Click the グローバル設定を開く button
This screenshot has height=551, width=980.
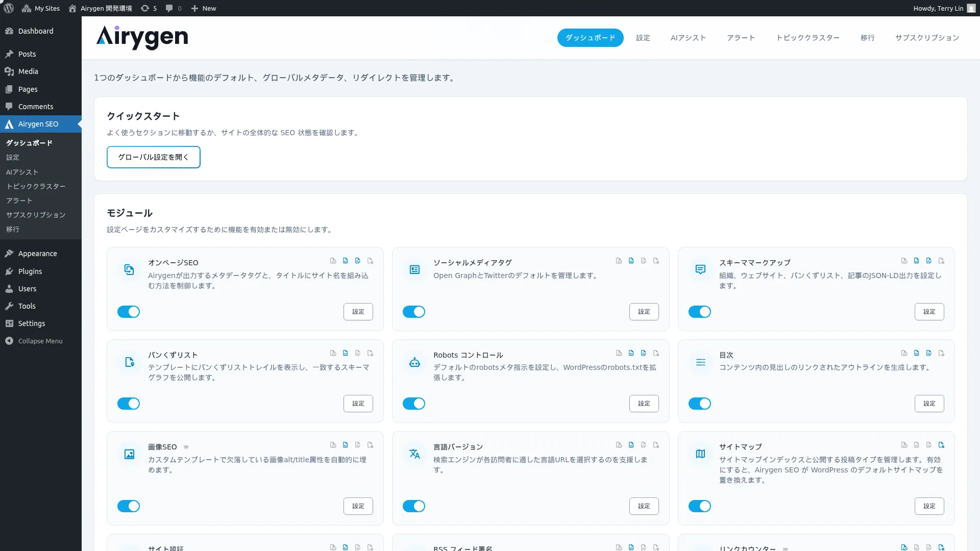153,157
